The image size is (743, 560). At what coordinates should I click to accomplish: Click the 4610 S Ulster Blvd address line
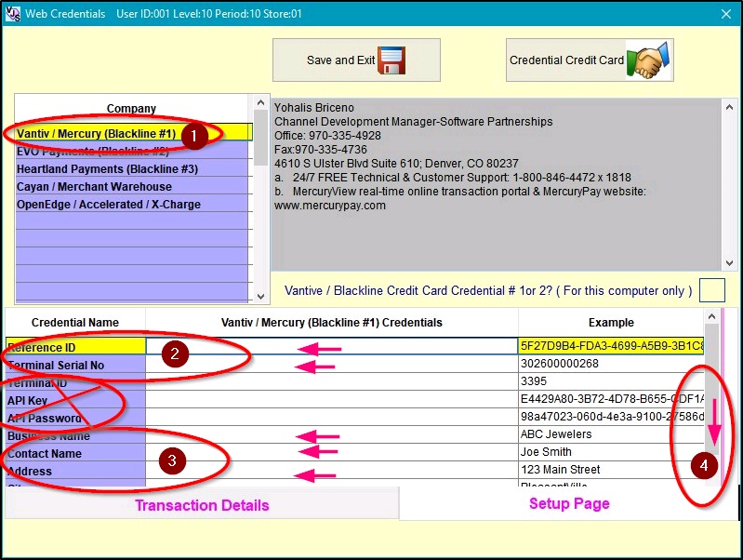[x=396, y=164]
